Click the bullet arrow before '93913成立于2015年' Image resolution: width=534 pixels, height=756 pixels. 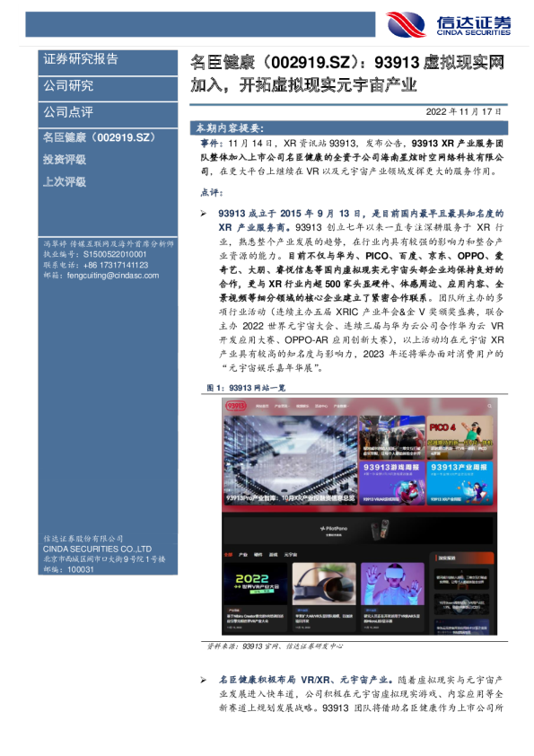pyautogui.click(x=204, y=214)
